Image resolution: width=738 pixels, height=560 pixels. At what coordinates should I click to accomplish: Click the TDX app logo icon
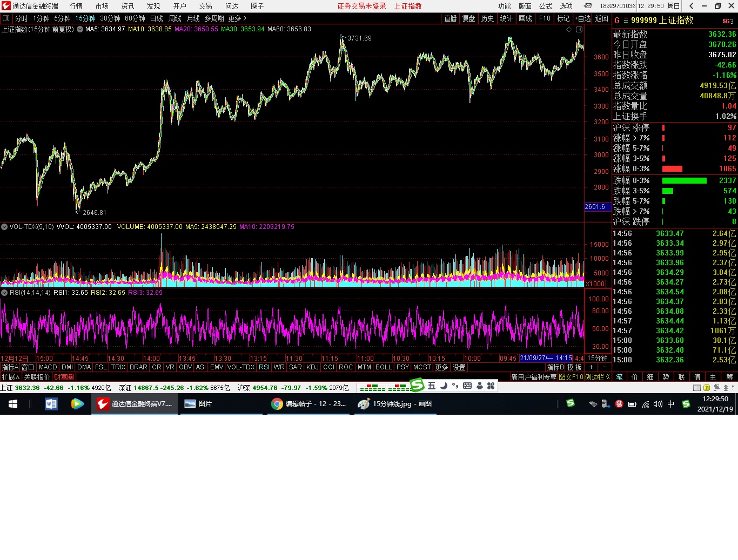[6, 6]
